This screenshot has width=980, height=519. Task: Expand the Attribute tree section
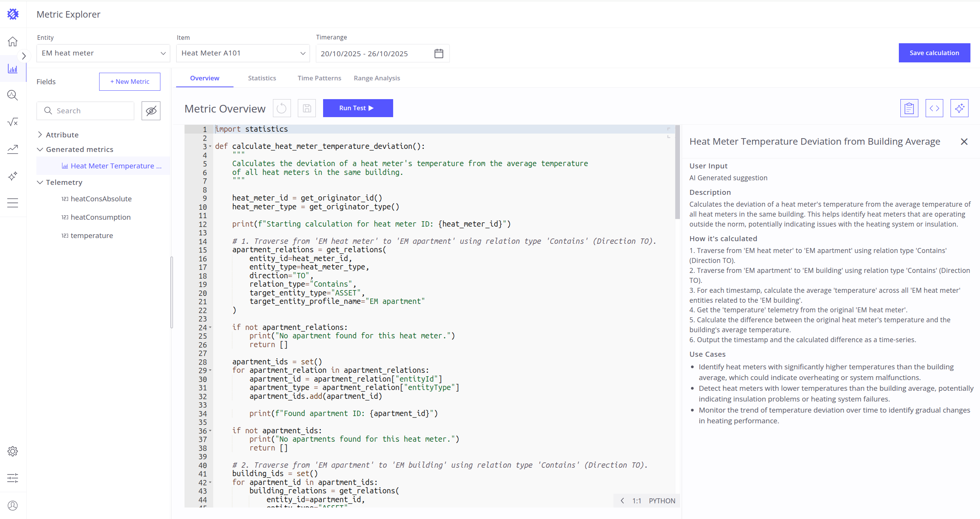40,135
